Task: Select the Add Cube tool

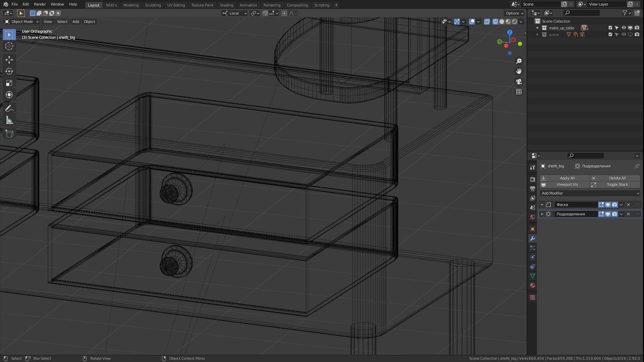Action: 9,134
